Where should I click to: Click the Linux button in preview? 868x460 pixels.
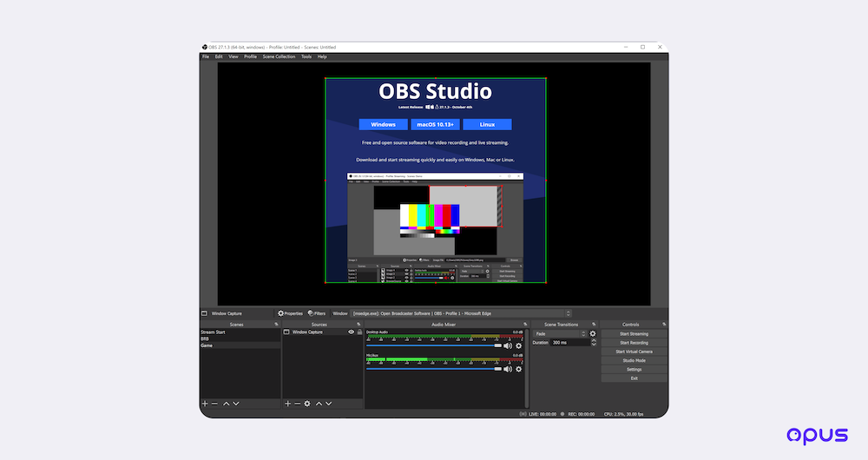click(487, 125)
